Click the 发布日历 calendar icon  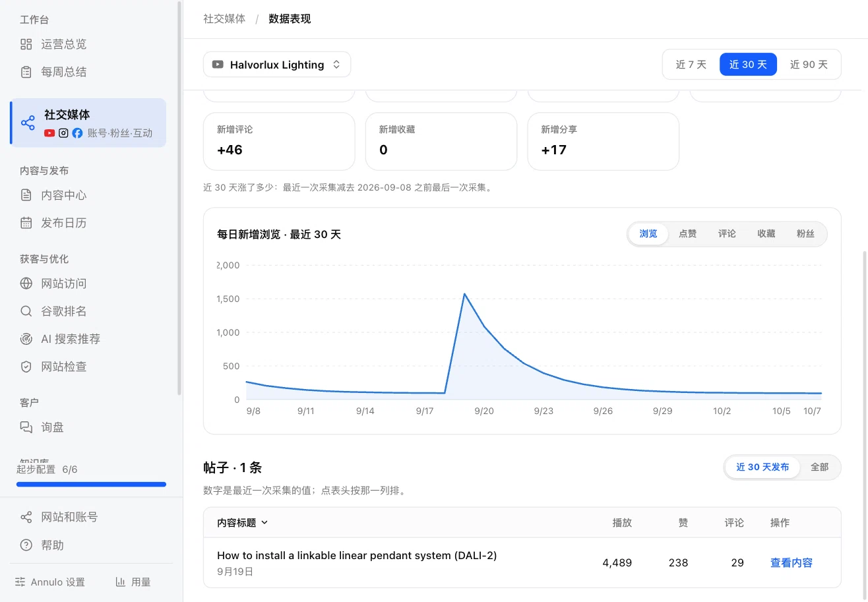point(26,223)
